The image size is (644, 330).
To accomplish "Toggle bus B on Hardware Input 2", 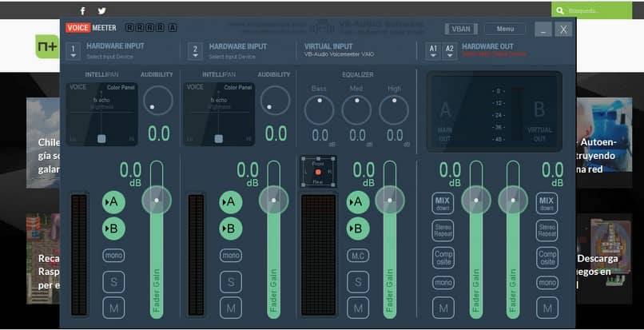I will coord(230,229).
